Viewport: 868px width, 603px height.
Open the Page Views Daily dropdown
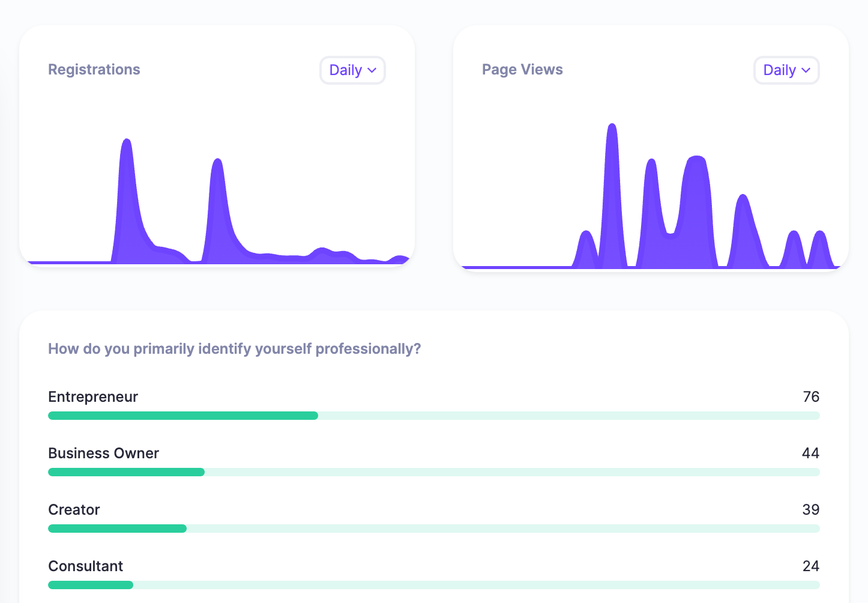coord(786,70)
